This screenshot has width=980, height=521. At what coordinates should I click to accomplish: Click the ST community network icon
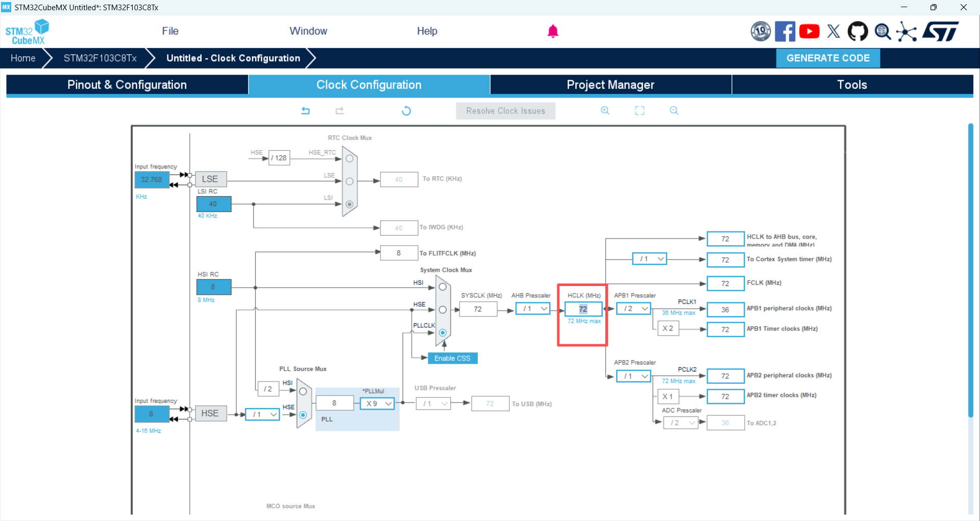(x=906, y=32)
